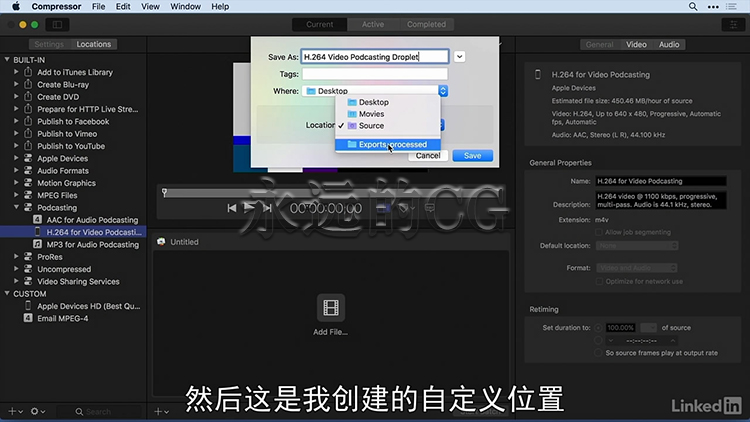Screen dimensions: 750x422
Task: Open the File menu
Action: point(99,7)
